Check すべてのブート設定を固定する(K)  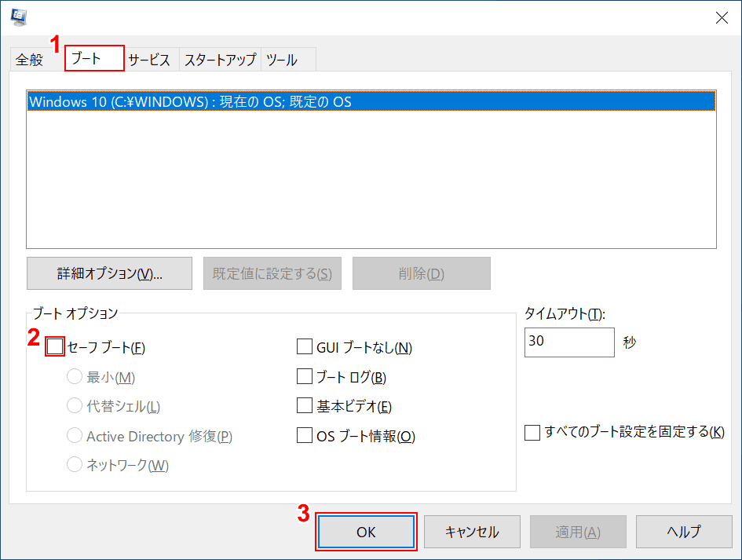[x=532, y=432]
